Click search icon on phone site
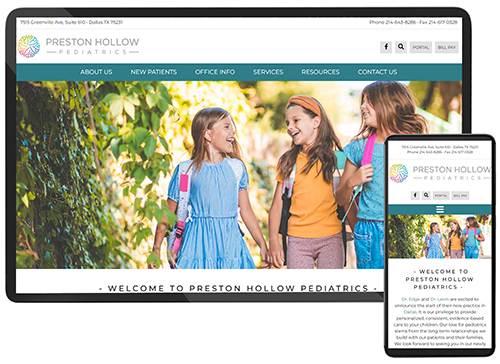 point(426,195)
